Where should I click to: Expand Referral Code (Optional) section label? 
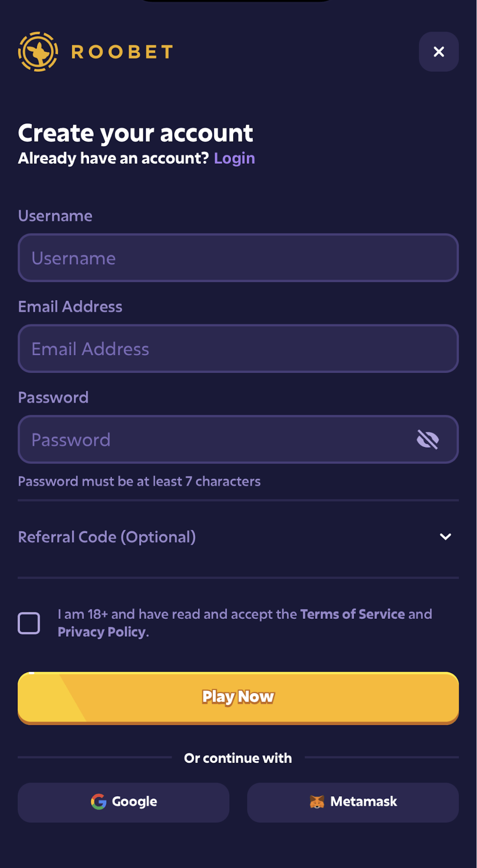tap(107, 537)
